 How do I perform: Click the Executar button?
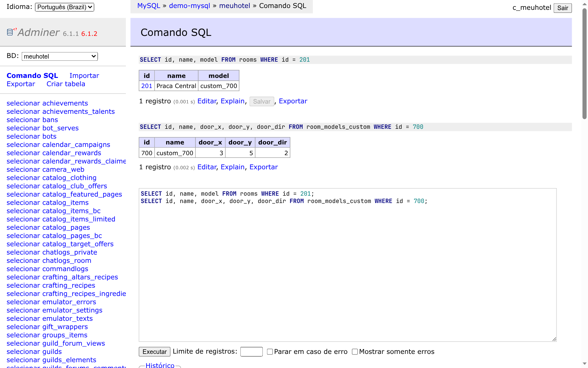154,352
